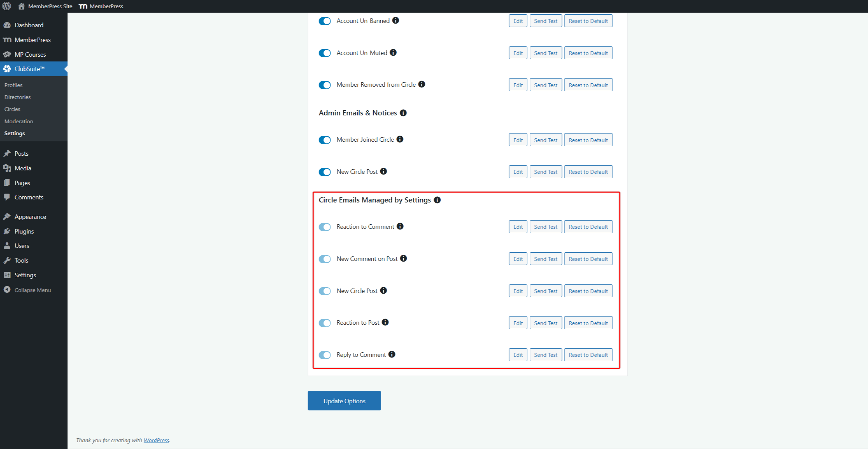Send Test for Reaction to Comment email

click(545, 227)
